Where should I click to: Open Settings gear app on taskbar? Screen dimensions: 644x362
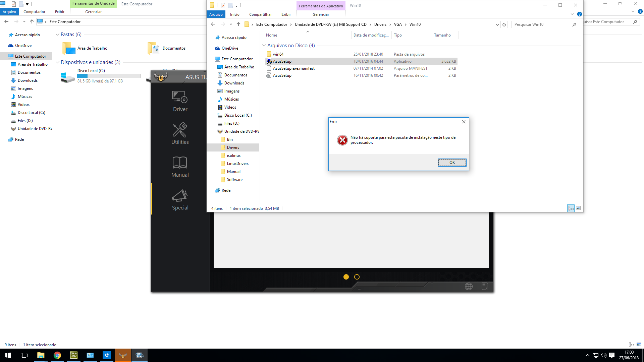coord(106,355)
